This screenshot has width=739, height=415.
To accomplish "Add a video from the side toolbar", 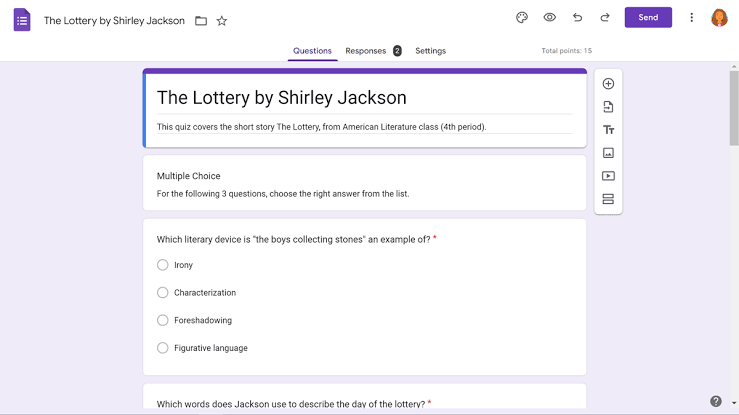I will (608, 176).
